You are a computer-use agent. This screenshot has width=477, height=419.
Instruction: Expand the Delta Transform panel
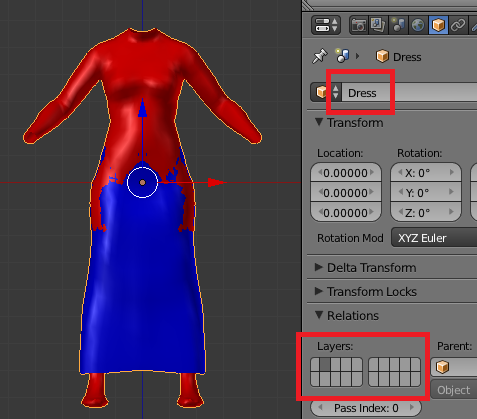[x=366, y=267]
